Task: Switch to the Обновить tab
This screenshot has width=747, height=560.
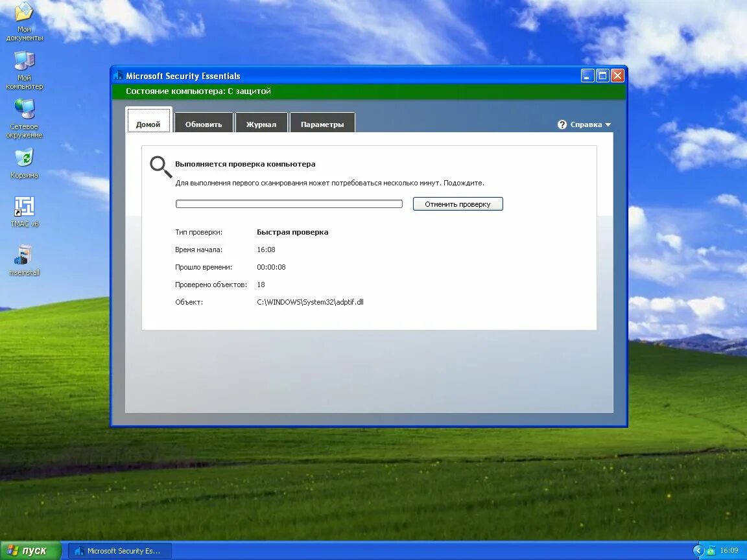Action: (204, 123)
